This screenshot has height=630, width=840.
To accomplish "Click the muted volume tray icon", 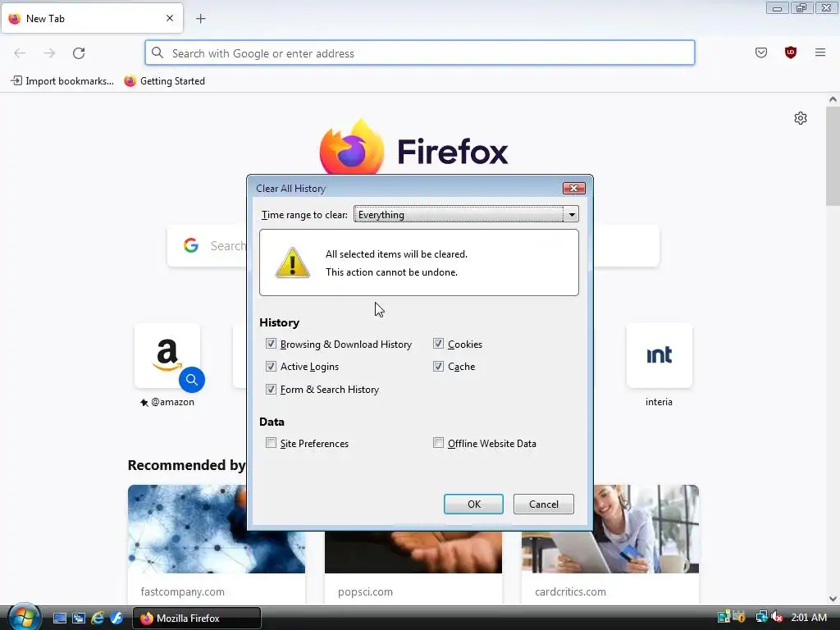I will 777,618.
